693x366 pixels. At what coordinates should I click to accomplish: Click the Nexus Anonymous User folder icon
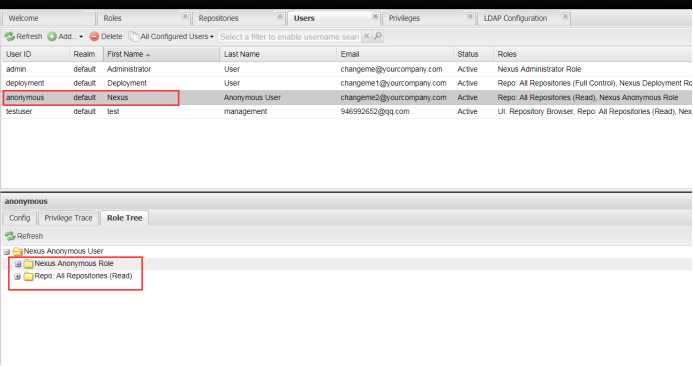click(x=18, y=252)
